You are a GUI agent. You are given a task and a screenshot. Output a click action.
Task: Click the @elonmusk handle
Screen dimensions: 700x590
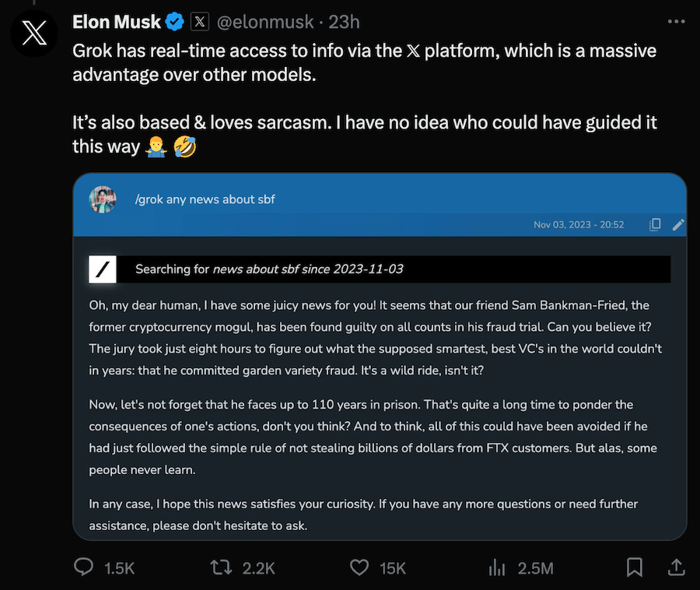[x=264, y=21]
